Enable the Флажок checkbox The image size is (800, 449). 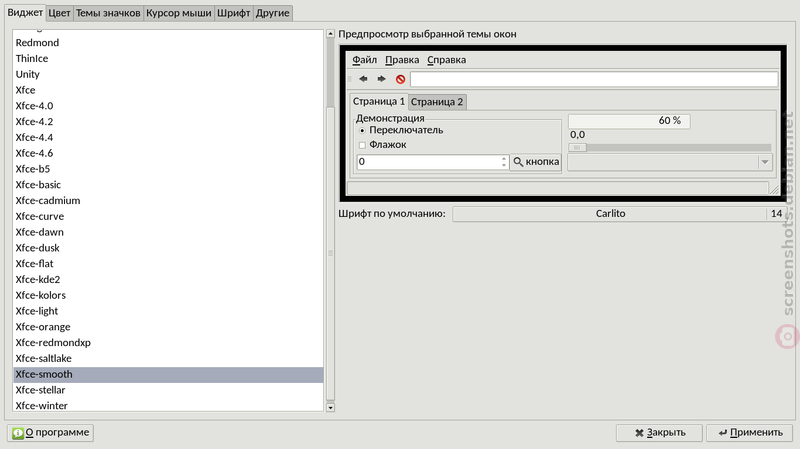pyautogui.click(x=362, y=145)
